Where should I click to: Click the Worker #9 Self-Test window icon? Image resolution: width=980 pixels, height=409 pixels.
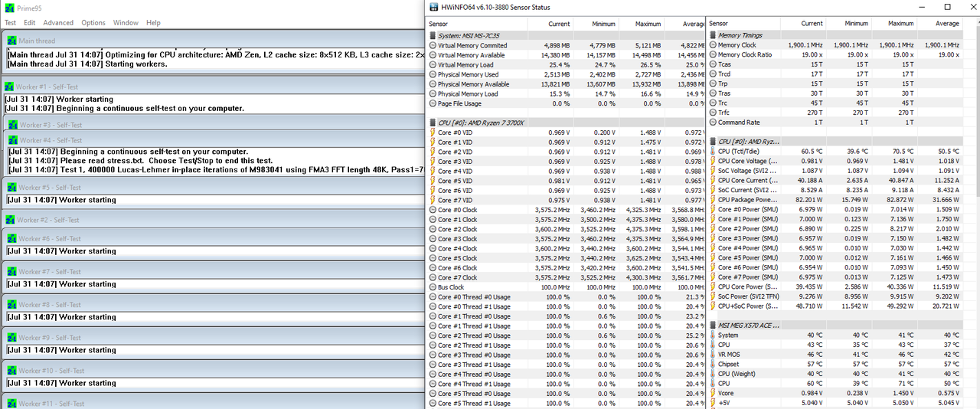[x=11, y=337]
